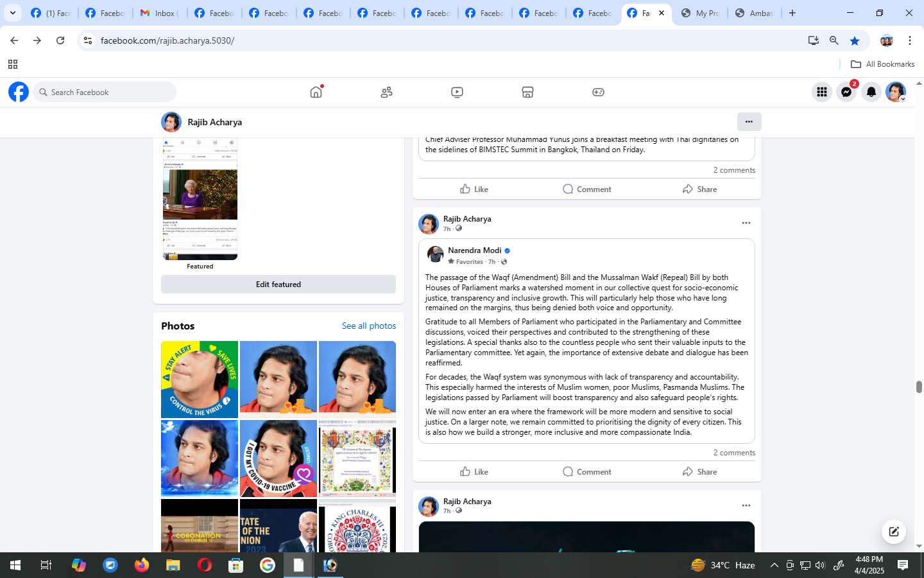
Task: Open the Gaming icon in navigation
Action: tap(598, 92)
